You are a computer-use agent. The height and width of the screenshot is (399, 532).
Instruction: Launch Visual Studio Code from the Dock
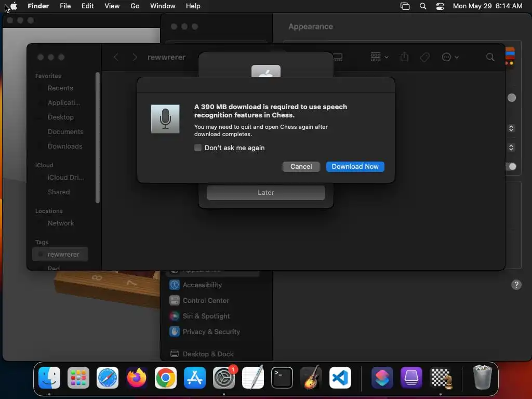pos(340,378)
